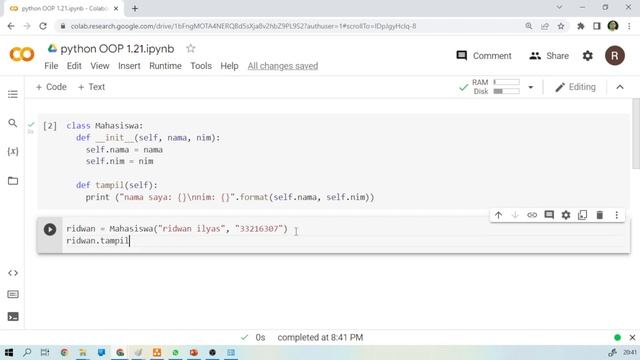Open Windows Start menu
Screen dimensions: 640x360
(x=9, y=352)
